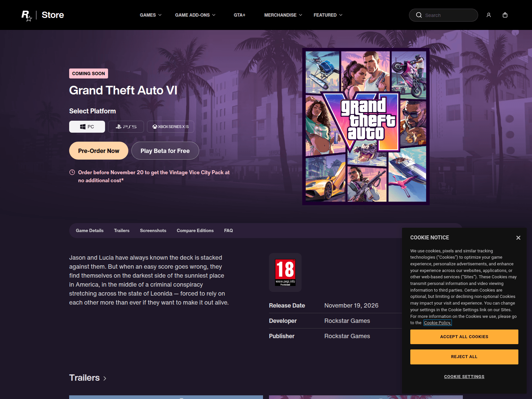The width and height of the screenshot is (532, 399).
Task: Open the GTA+ menu item
Action: coord(239,15)
